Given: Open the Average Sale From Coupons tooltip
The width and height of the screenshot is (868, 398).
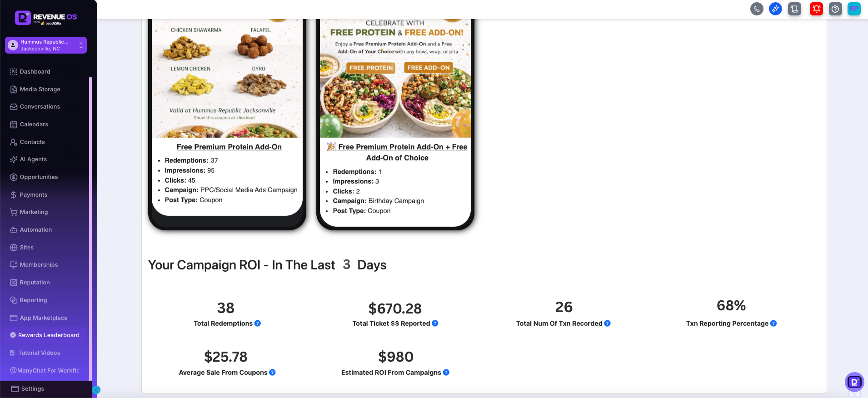Looking at the screenshot, I should point(273,372).
